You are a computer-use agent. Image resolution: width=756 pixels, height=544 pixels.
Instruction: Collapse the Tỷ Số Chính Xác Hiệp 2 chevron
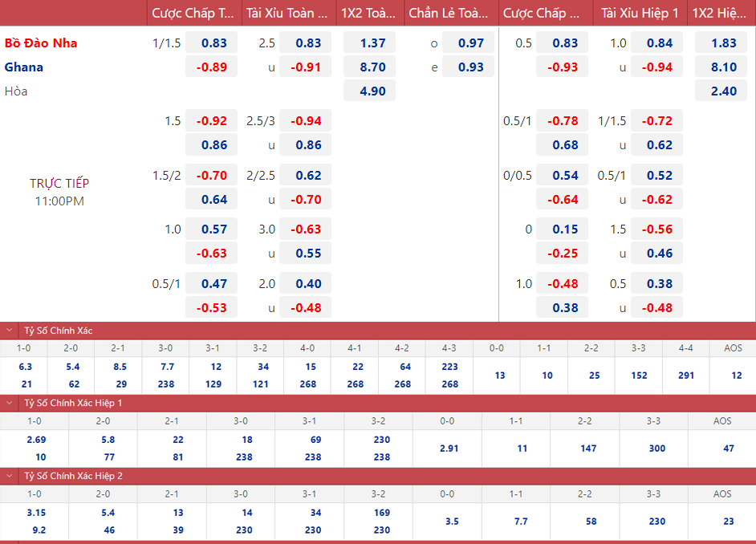(x=9, y=476)
